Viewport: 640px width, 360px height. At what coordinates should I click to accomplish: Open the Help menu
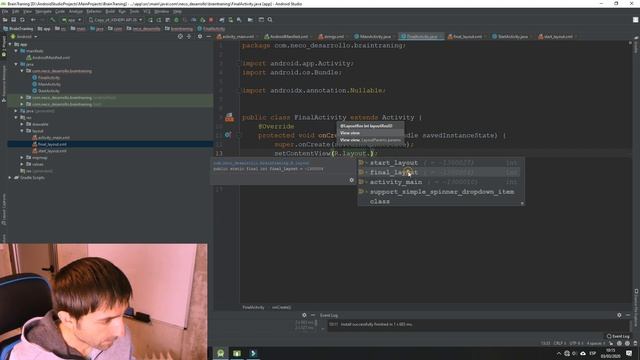(x=177, y=11)
